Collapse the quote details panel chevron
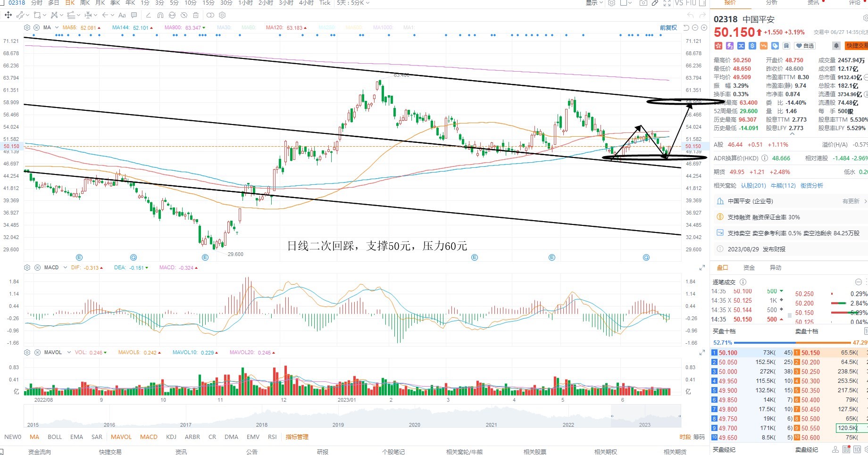The width and height of the screenshot is (868, 455). [792, 134]
